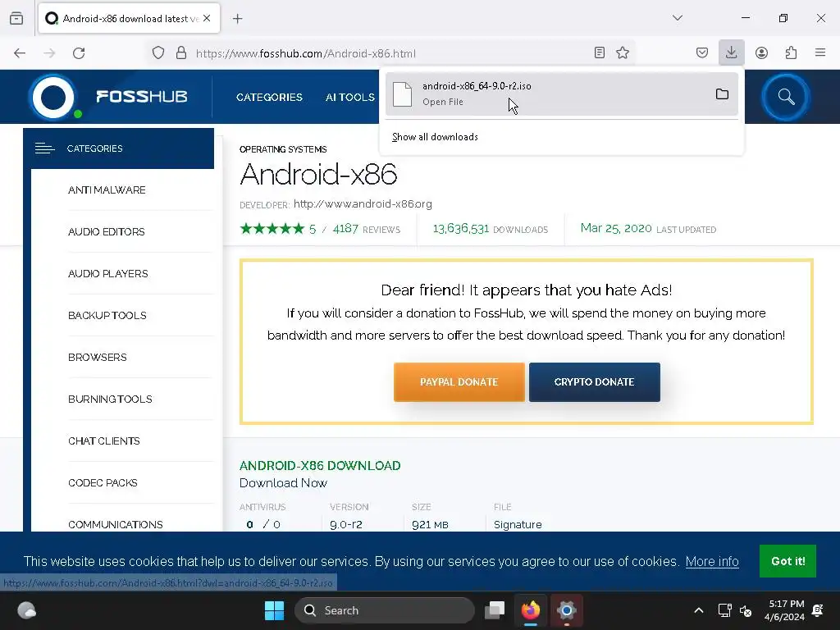
Task: Click the circular site search icon
Action: coord(786,97)
